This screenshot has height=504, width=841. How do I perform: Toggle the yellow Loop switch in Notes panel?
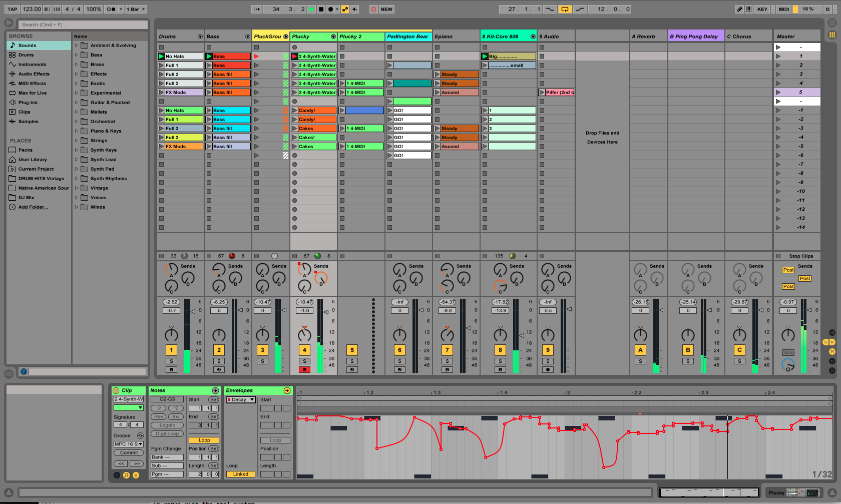(204, 440)
